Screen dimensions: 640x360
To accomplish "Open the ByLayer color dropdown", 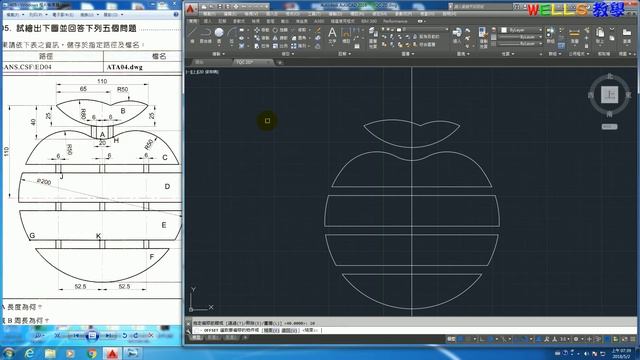I will coord(520,30).
